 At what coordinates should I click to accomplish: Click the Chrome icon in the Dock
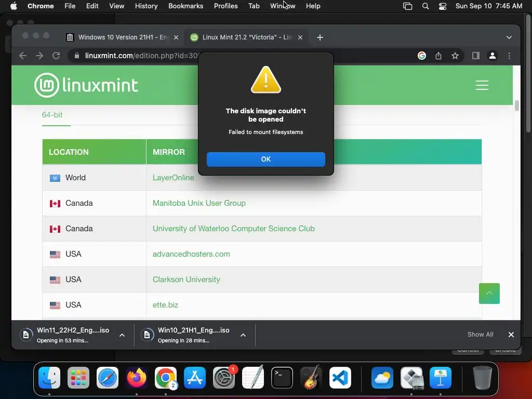(x=166, y=377)
